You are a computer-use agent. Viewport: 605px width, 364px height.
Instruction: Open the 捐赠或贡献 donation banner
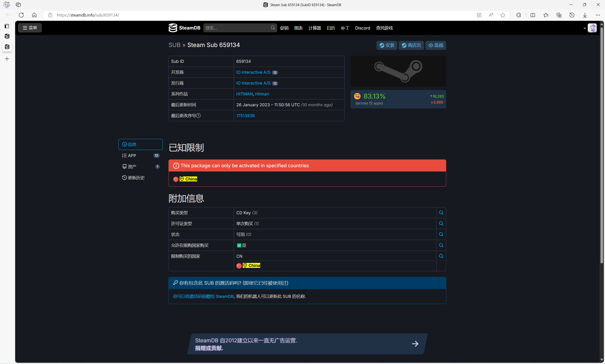click(307, 344)
